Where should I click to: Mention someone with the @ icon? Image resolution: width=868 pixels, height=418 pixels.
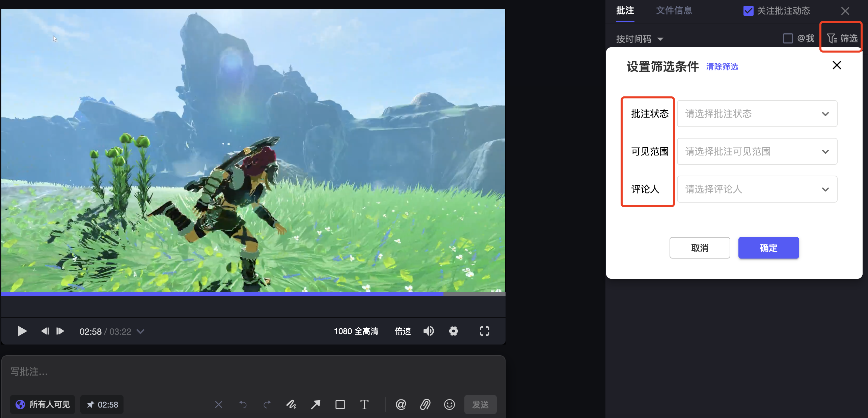[x=401, y=404]
